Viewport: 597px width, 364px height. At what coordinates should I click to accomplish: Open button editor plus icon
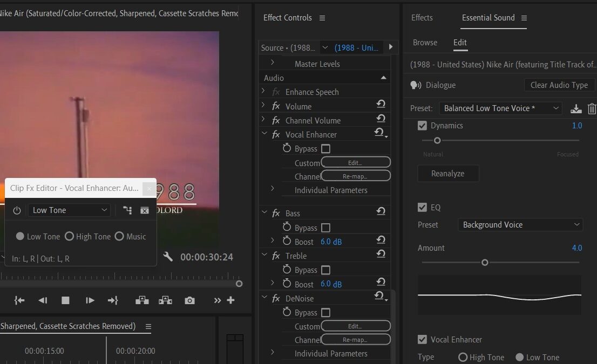[x=230, y=300]
